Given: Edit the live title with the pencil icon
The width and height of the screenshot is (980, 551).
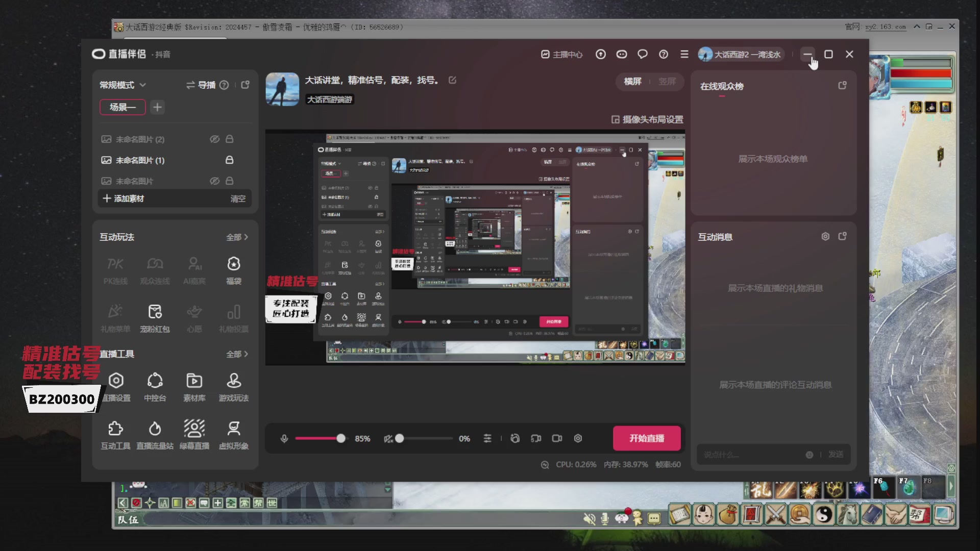Looking at the screenshot, I should click(452, 80).
